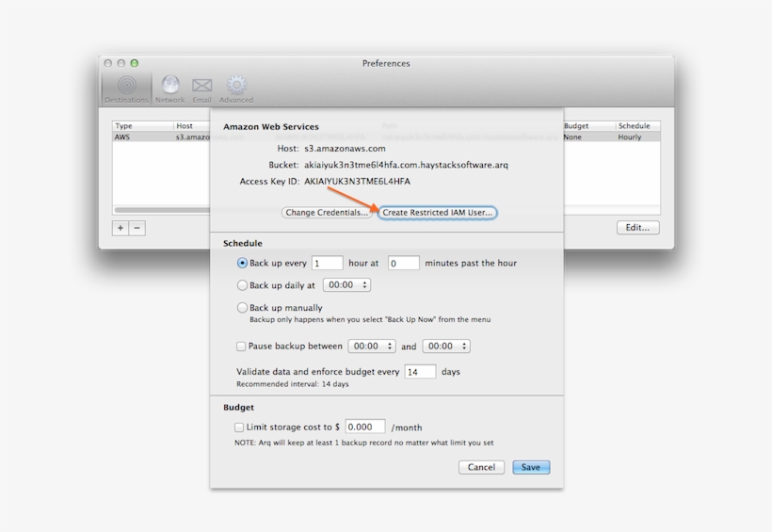
Task: Enable 'Limit storage cost' checkbox
Action: [239, 427]
